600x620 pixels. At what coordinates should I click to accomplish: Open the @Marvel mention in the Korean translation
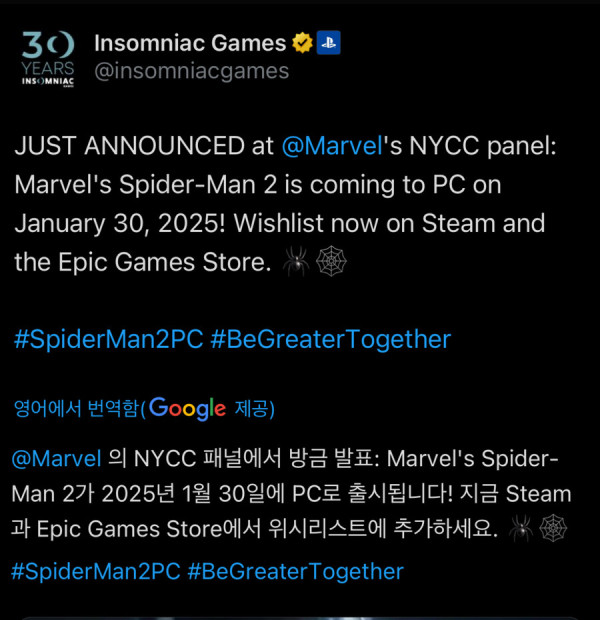click(x=57, y=459)
